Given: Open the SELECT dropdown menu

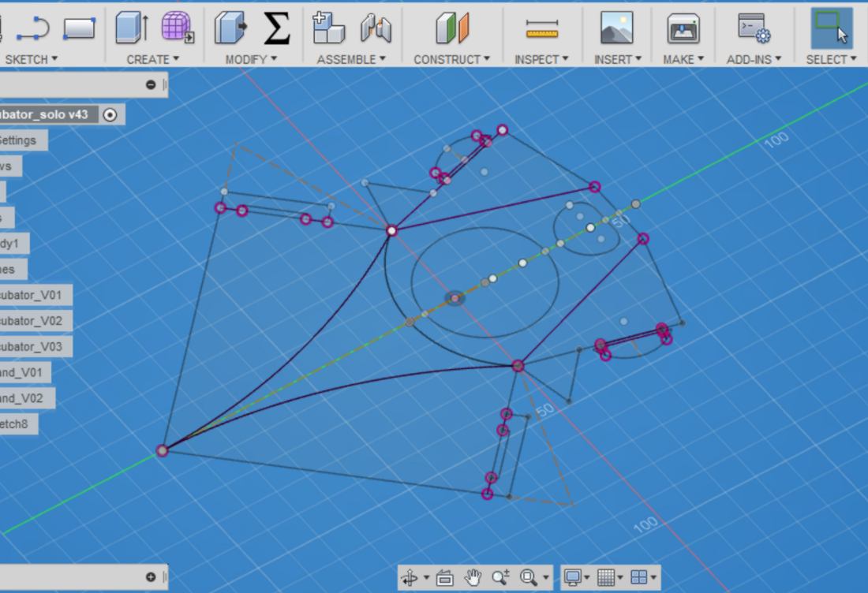Looking at the screenshot, I should pyautogui.click(x=831, y=59).
